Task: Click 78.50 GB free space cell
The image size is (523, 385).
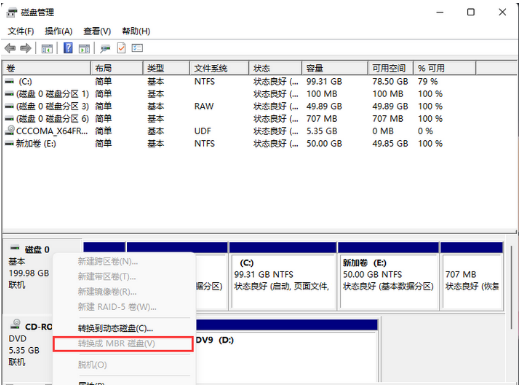Action: [x=390, y=81]
